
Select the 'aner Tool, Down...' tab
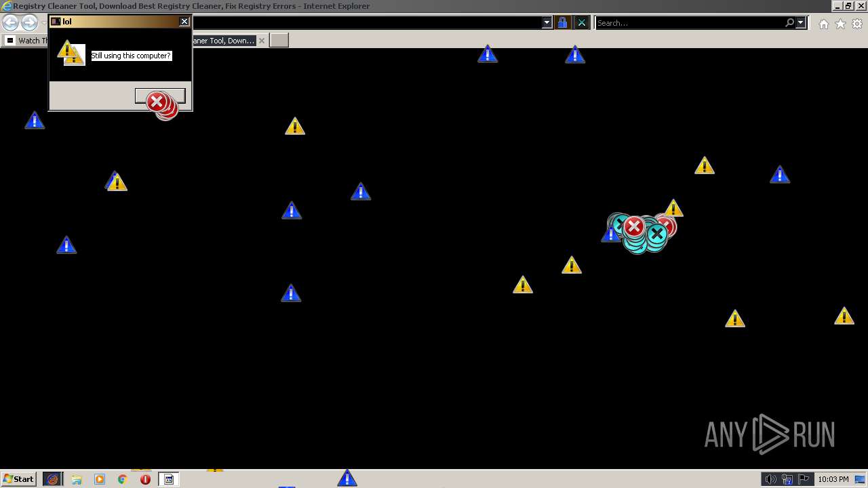point(224,41)
